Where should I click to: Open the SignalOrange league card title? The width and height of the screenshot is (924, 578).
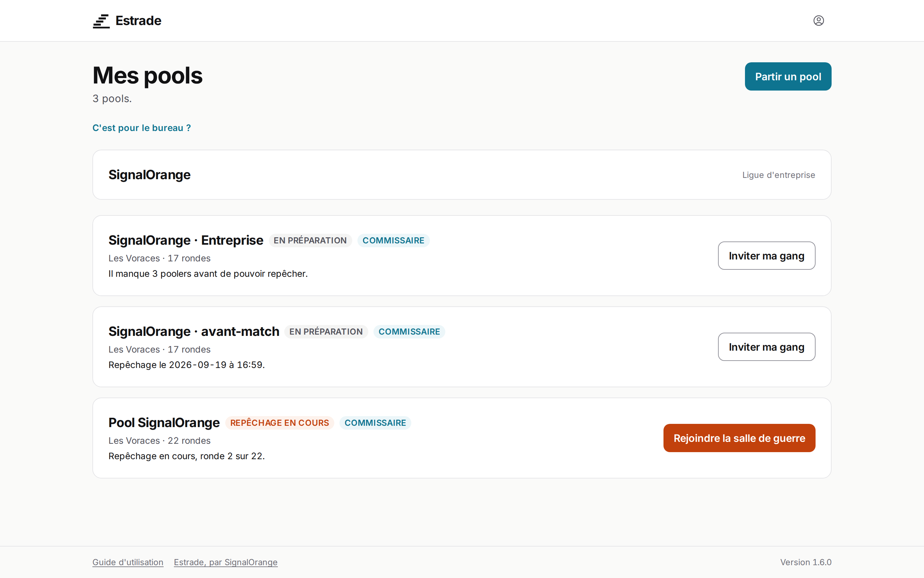[x=149, y=175]
